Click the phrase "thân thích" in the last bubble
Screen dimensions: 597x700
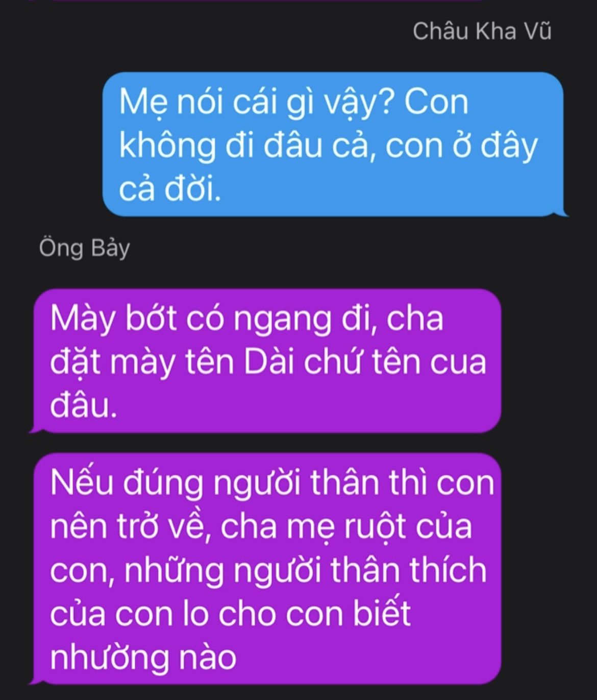tap(408, 570)
